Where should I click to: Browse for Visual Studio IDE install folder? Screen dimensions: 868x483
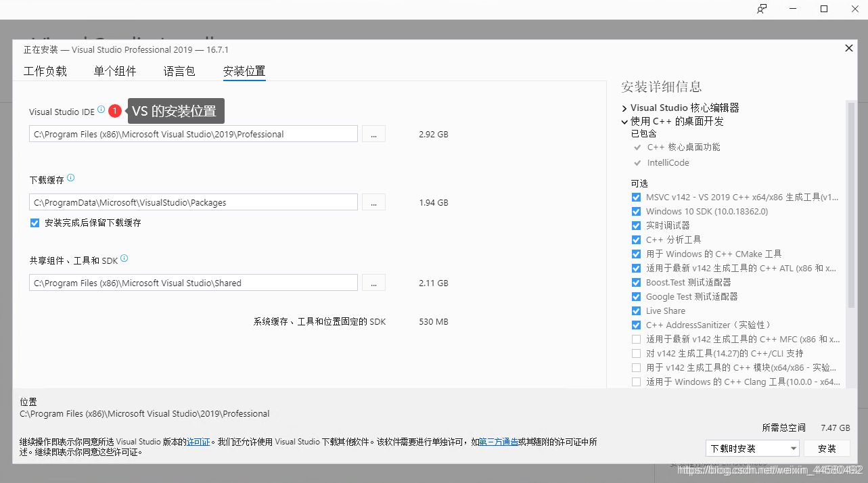(373, 134)
